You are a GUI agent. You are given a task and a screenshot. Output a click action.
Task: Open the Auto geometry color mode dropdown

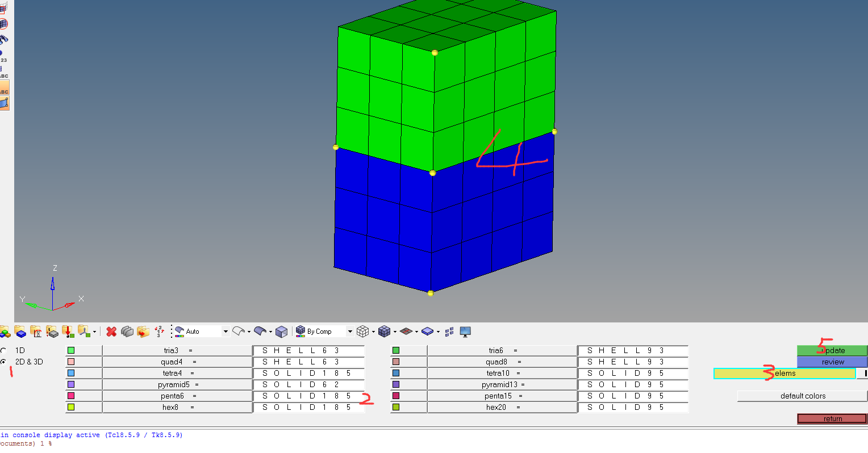(226, 332)
